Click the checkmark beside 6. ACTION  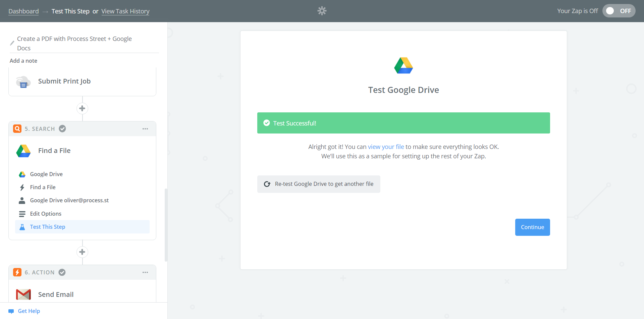(x=62, y=272)
